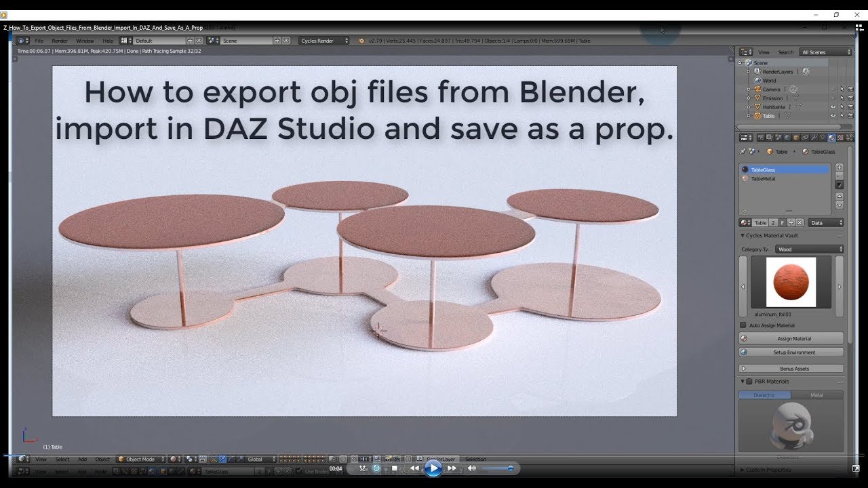Open the Object properties cube tab
The image size is (868, 488).
click(x=796, y=138)
